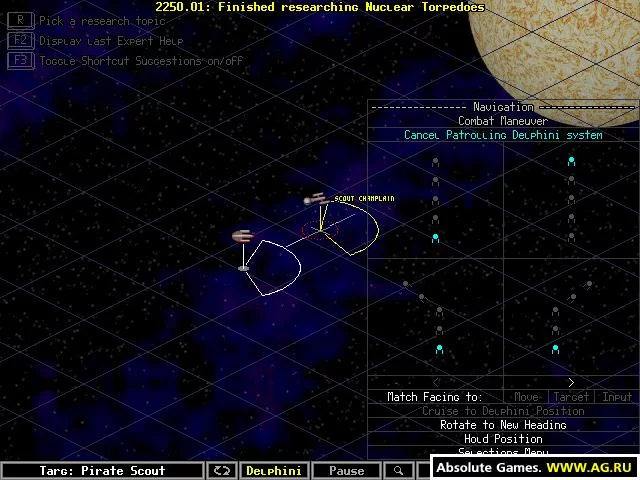Click the Match Facing to: label
Viewport: 640px width, 480px height.
pyautogui.click(x=435, y=397)
